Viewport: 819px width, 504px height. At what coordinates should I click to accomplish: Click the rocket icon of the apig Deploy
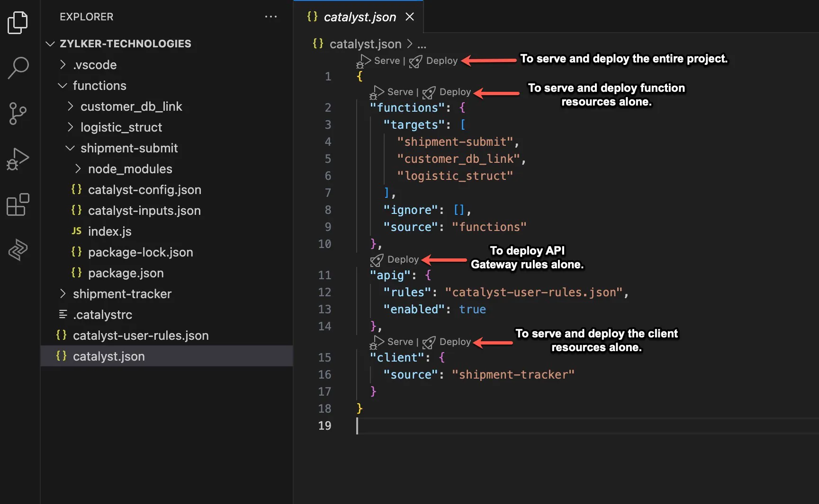377,260
